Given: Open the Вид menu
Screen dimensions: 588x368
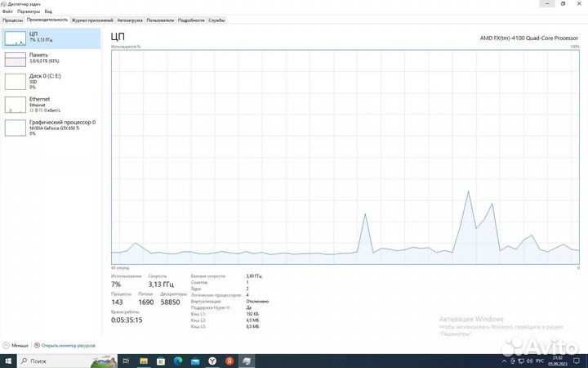Looking at the screenshot, I should pyautogui.click(x=48, y=11).
